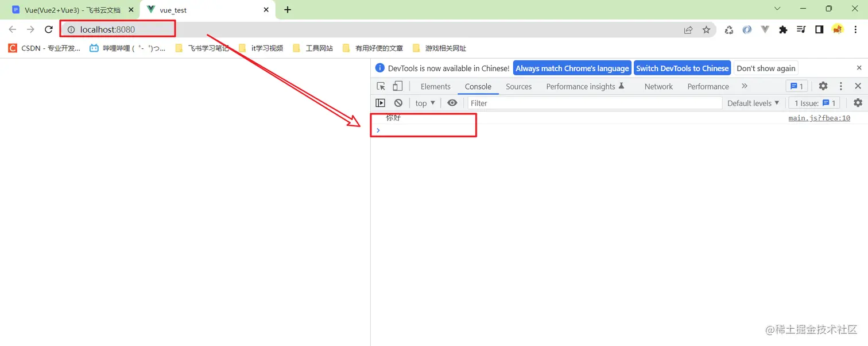
Task: Click the eye icon to create live expression
Action: 452,103
